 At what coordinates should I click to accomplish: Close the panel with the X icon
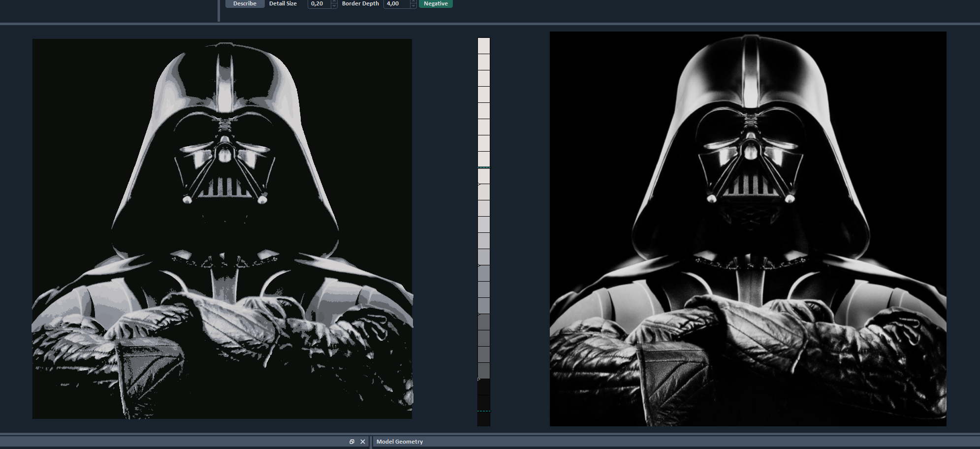click(363, 441)
